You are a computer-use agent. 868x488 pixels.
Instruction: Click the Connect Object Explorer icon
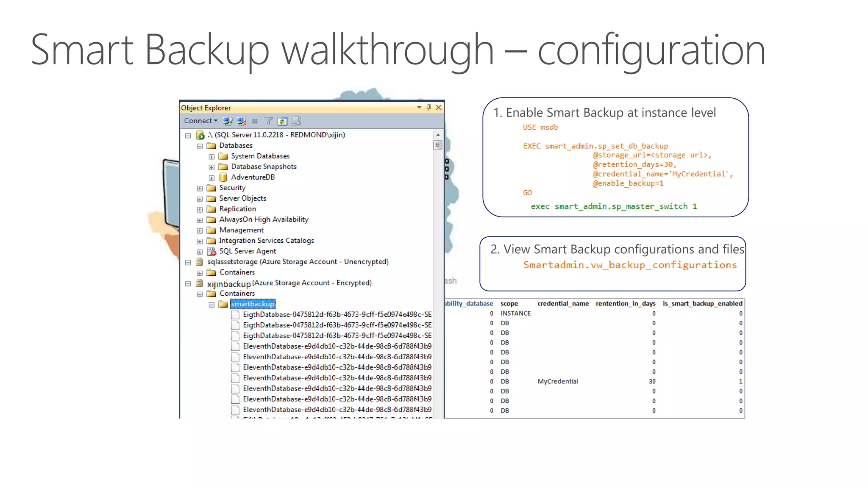click(x=228, y=121)
